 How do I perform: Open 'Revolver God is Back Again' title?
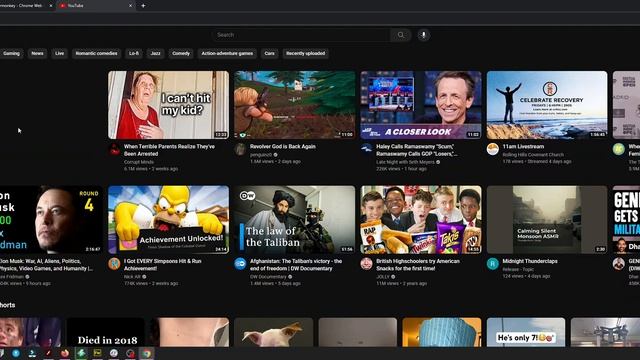(282, 146)
